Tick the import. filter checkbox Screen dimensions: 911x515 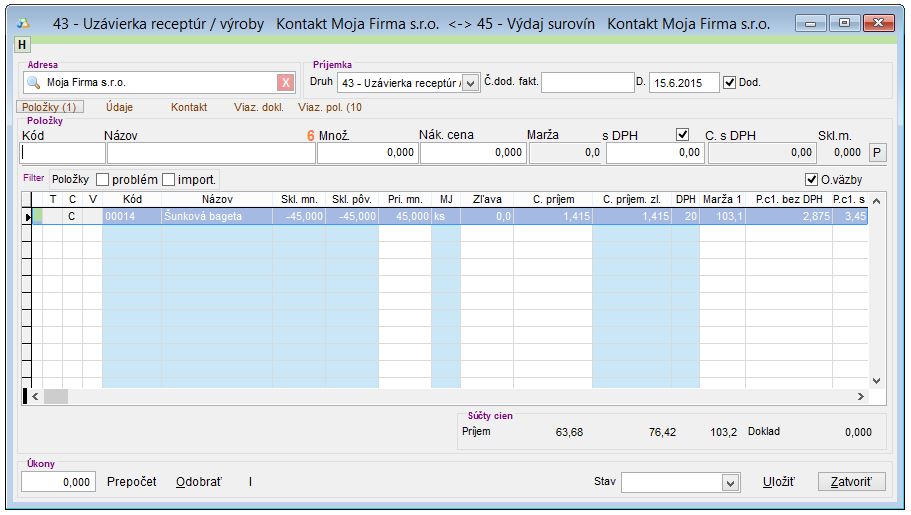[168, 179]
